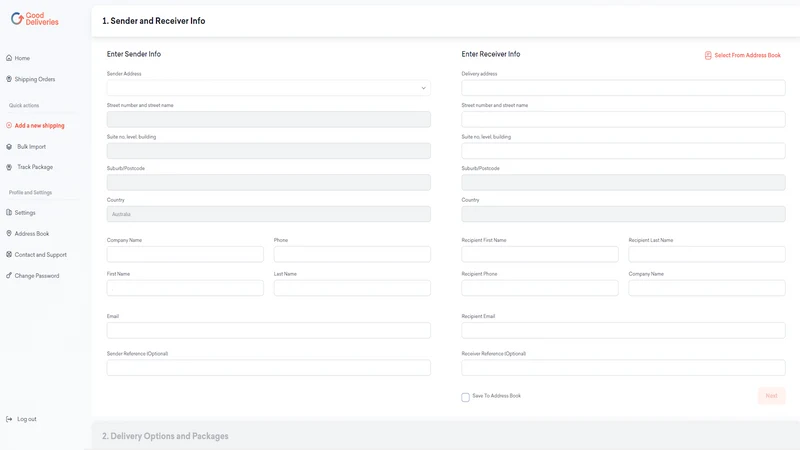Click the sender First Name field
Viewport: 800px width, 450px height.
coord(185,288)
